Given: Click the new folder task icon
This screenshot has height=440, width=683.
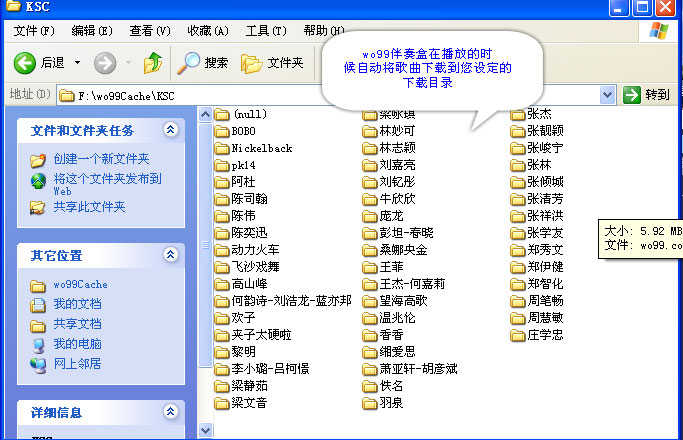Looking at the screenshot, I should point(38,160).
